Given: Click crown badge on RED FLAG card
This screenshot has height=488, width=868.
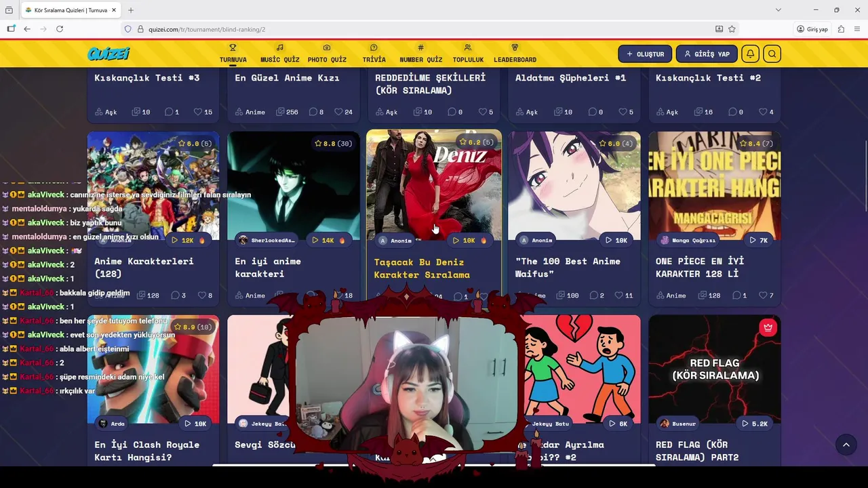Looking at the screenshot, I should click(x=768, y=327).
